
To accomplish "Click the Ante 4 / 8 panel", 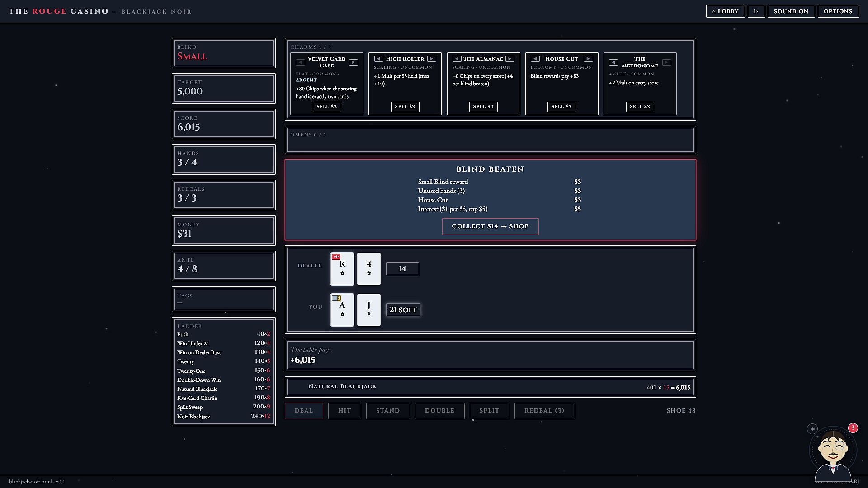I will point(224,266).
